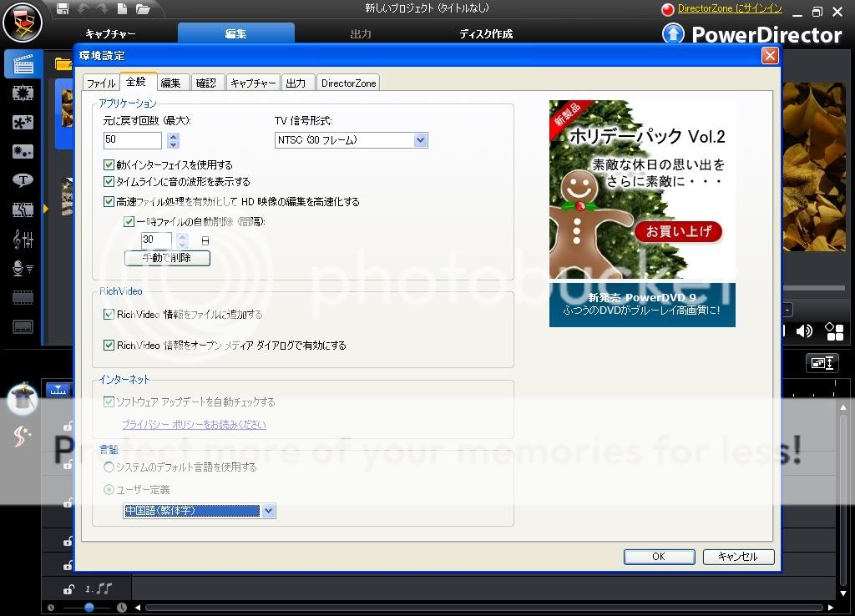Toggle RichVideo info in open media dialog checkbox
Viewport: 855px width, 616px height.
[x=109, y=345]
